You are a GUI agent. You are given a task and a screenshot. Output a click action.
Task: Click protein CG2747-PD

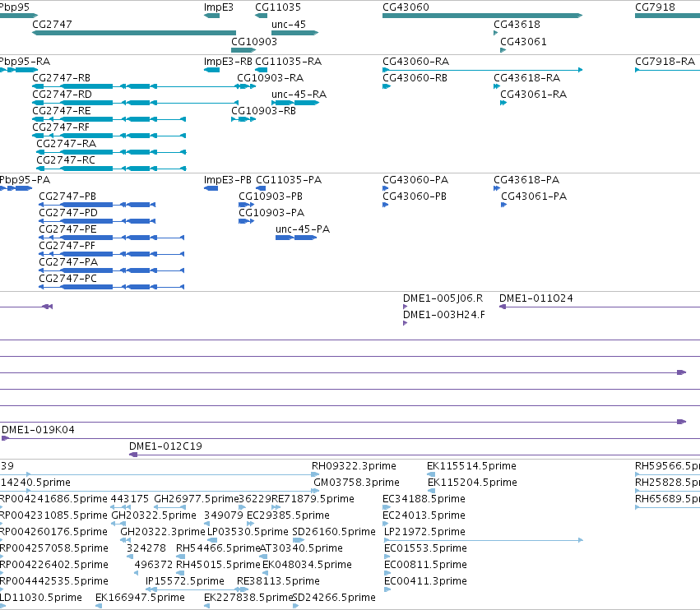click(x=67, y=213)
